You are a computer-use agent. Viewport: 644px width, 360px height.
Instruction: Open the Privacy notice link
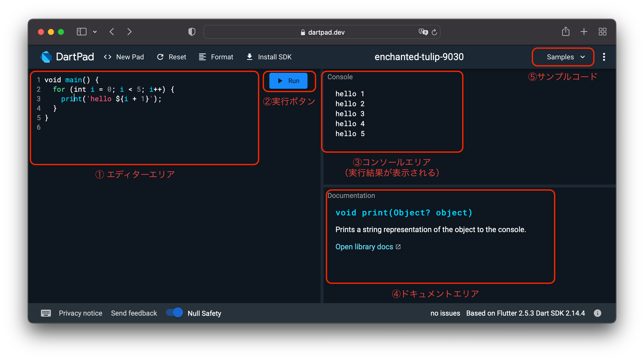pos(80,313)
